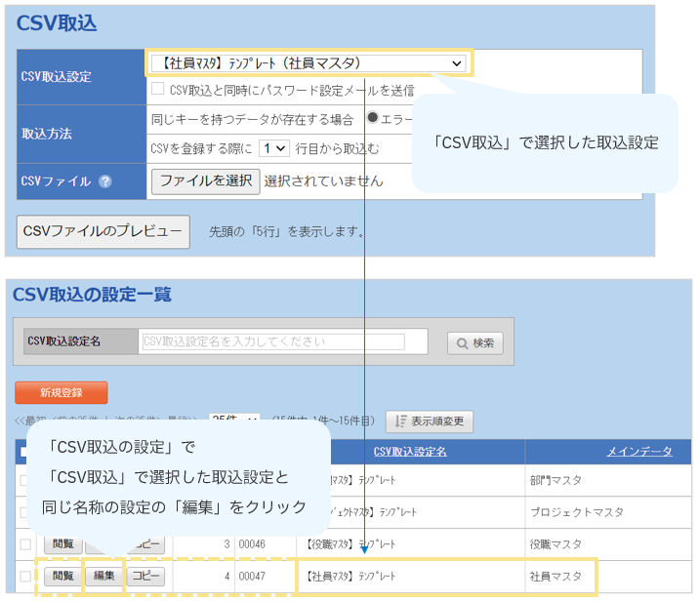Check the 社員マスタ row checkbox
The width and height of the screenshot is (700, 601).
coord(25,576)
